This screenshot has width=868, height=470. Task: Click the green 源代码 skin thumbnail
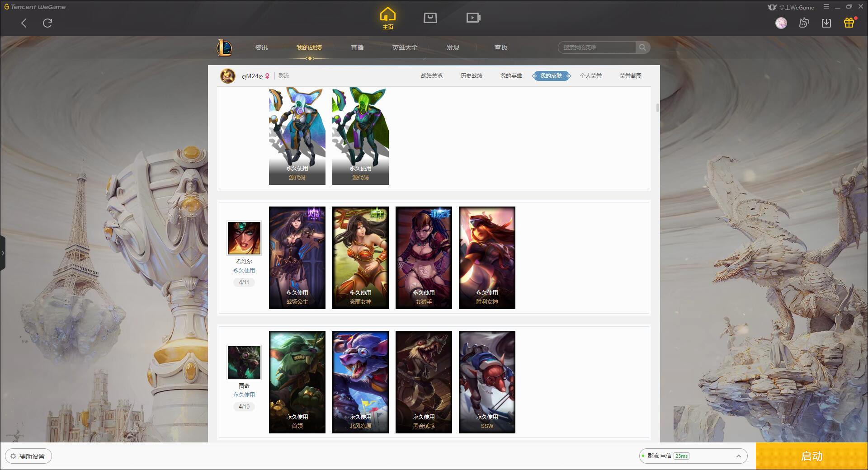360,136
